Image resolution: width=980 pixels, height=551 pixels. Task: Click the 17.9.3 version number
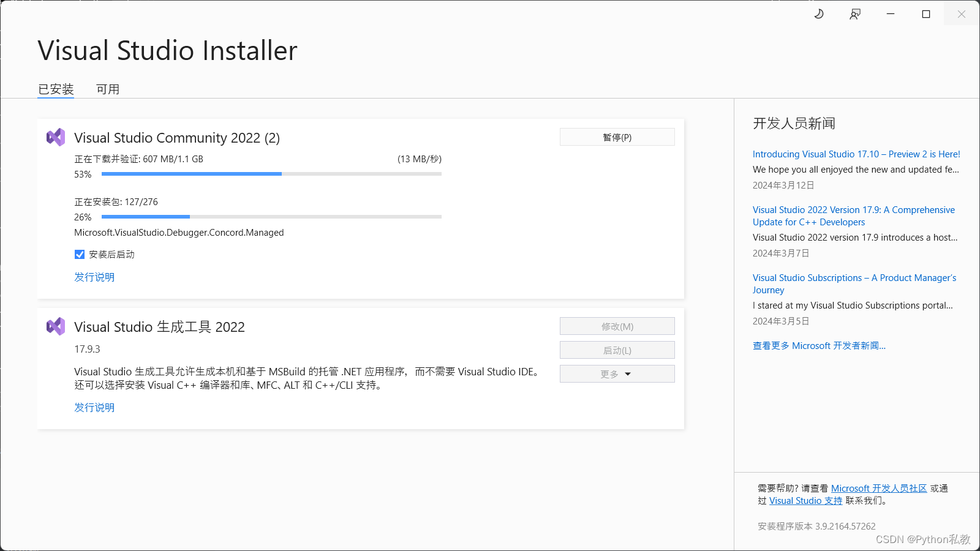[87, 349]
